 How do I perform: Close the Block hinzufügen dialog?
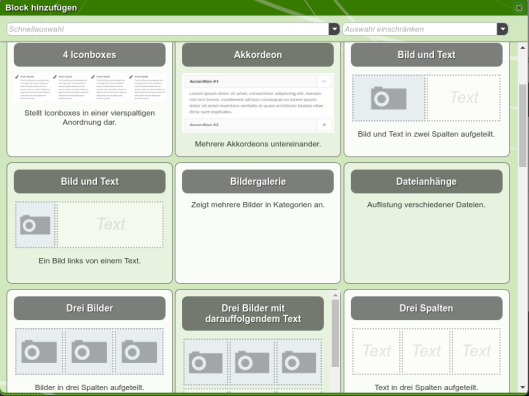click(x=519, y=7)
